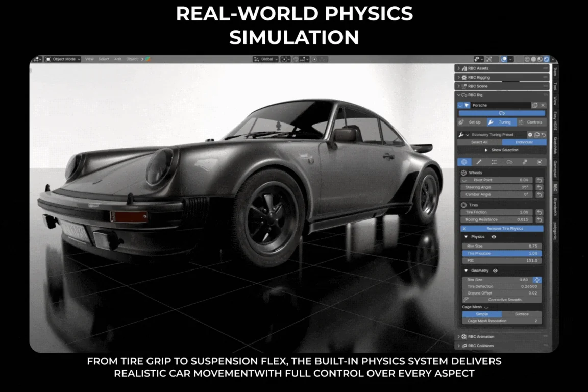
Task: Click the car body tuning category icon
Action: 509,162
